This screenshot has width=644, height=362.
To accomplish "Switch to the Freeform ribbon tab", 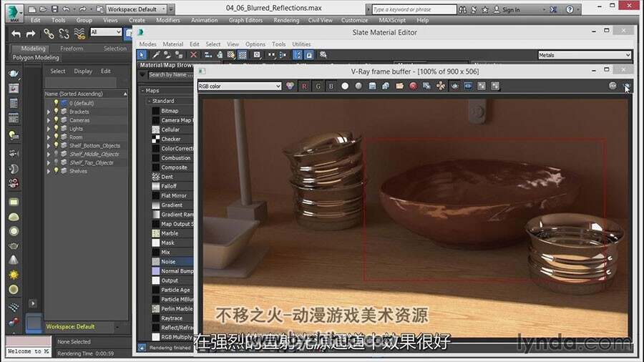I will point(72,49).
